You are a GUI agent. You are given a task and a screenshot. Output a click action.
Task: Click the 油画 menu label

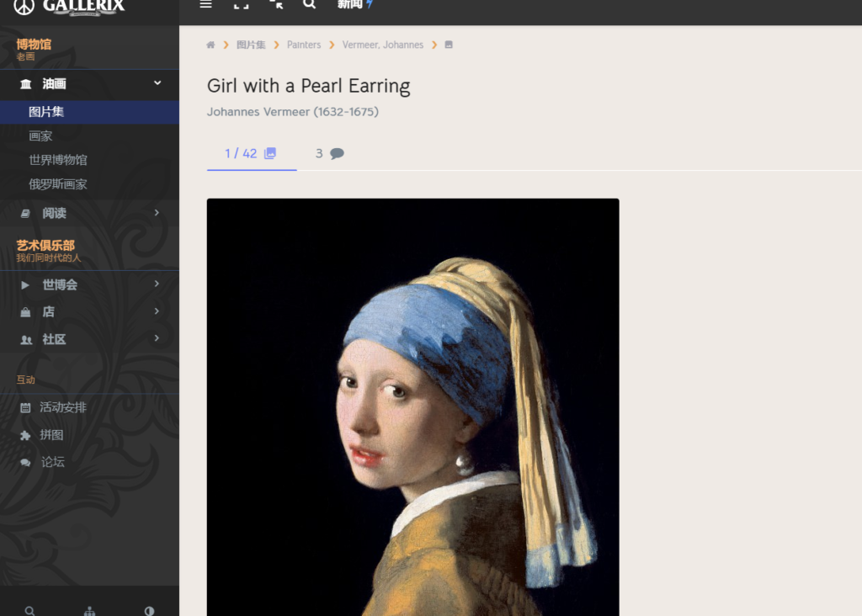click(54, 83)
